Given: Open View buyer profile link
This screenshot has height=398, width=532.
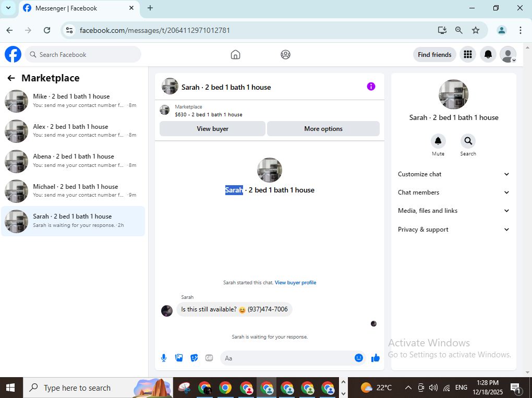Looking at the screenshot, I should 296,282.
